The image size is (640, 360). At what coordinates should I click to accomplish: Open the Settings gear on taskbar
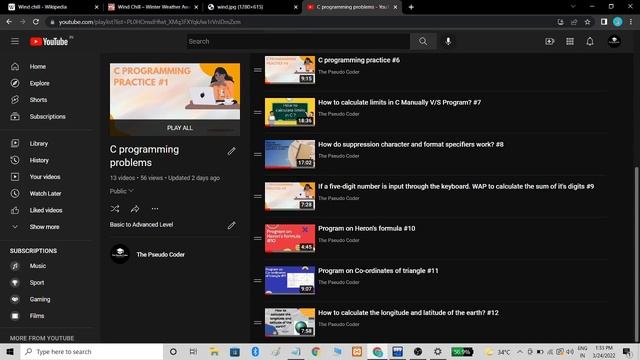[x=438, y=351]
